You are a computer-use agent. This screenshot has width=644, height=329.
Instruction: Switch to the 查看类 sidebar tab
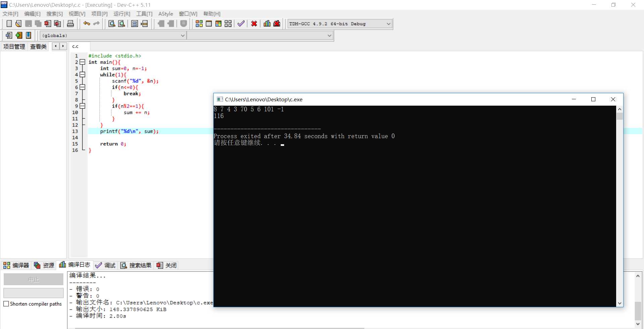click(38, 47)
